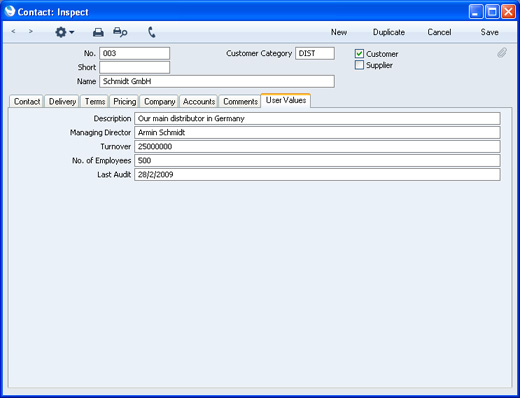Maximize the Contact Inspect window

[492, 12]
